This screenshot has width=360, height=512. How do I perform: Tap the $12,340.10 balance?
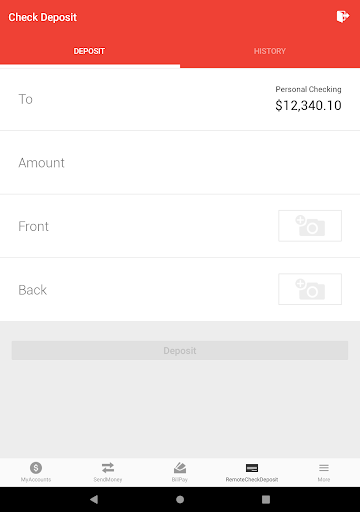coord(308,106)
